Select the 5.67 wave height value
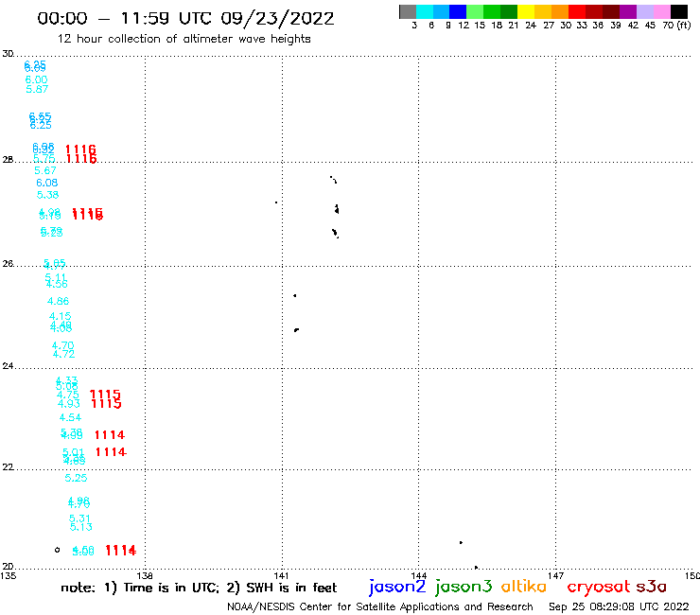The image size is (700, 615). click(45, 170)
